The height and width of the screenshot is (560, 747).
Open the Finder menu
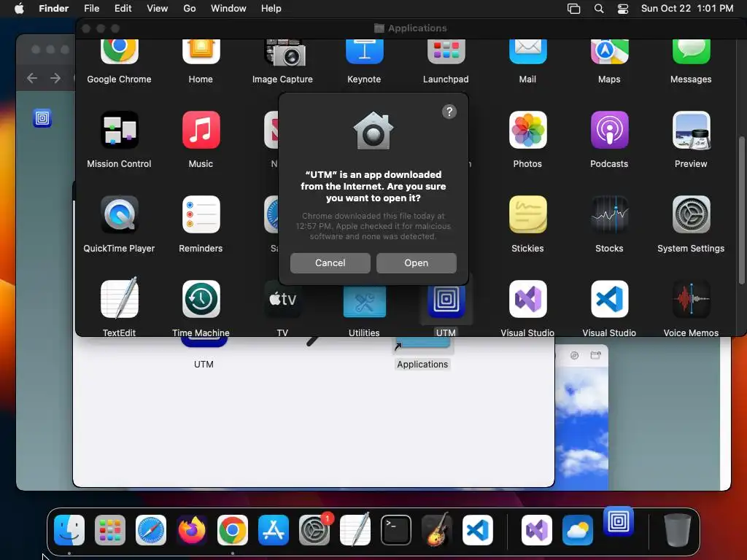(53, 9)
